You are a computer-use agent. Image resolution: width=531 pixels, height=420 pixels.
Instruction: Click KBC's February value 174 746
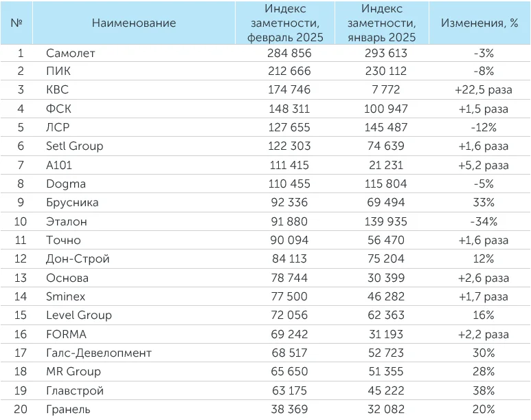(x=288, y=90)
